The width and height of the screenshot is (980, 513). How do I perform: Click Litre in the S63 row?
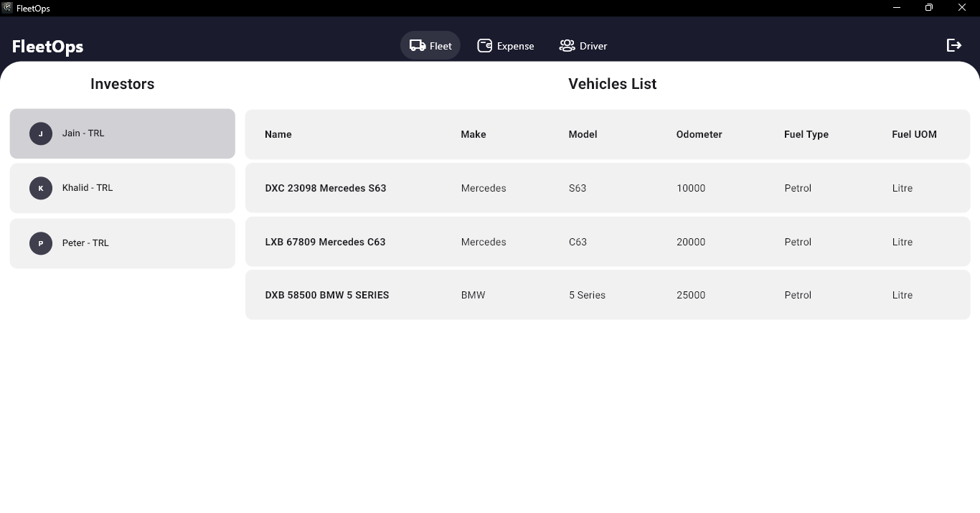click(903, 188)
